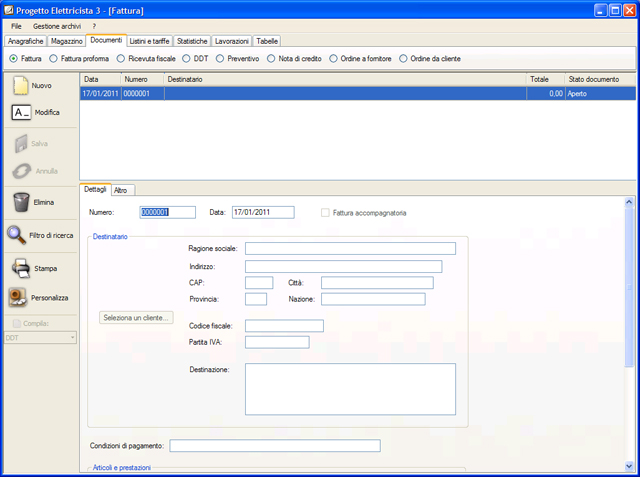
Task: Click the Nazione input field
Action: coord(373,299)
